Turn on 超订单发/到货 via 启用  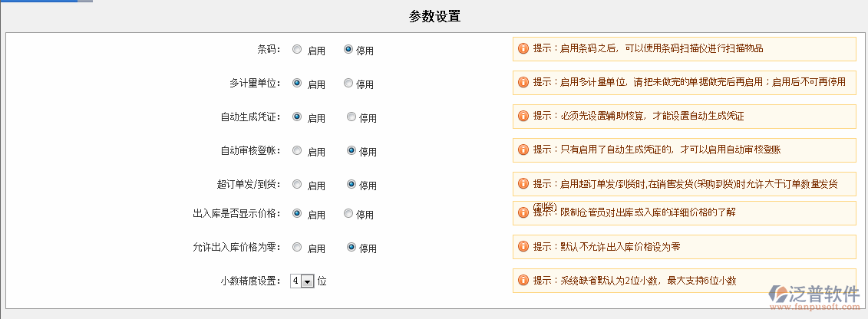(297, 185)
